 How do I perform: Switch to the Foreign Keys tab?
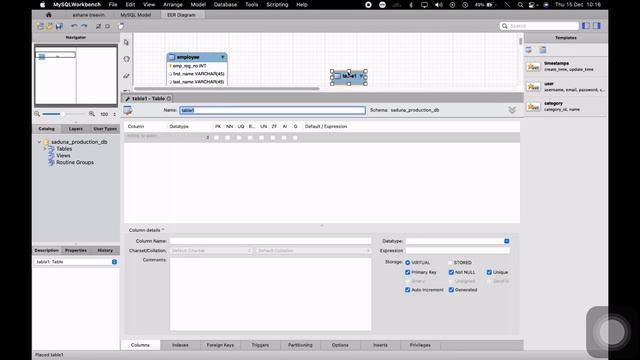pyautogui.click(x=220, y=345)
